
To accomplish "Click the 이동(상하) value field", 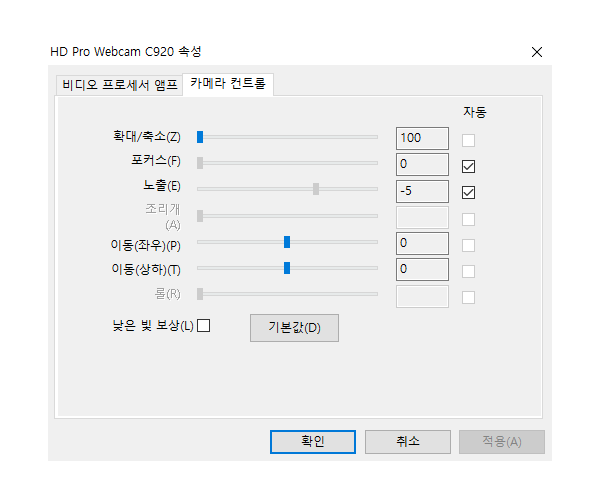I will click(422, 269).
